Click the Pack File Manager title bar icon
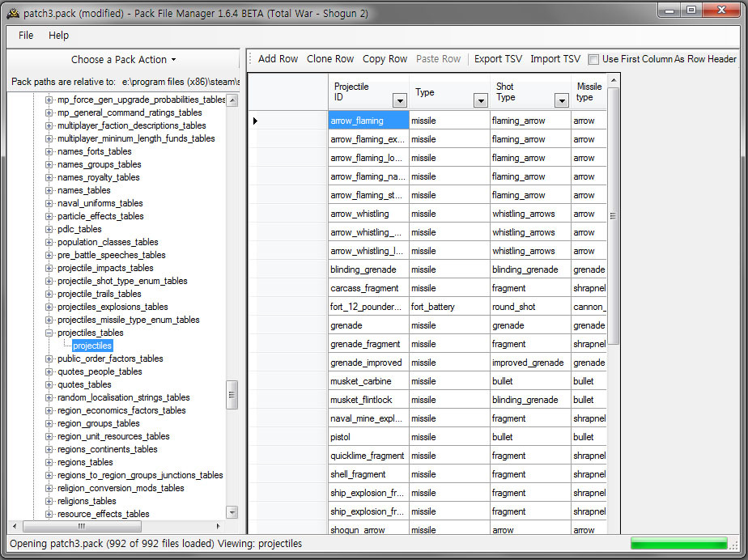Image resolution: width=748 pixels, height=560 pixels. pyautogui.click(x=13, y=11)
